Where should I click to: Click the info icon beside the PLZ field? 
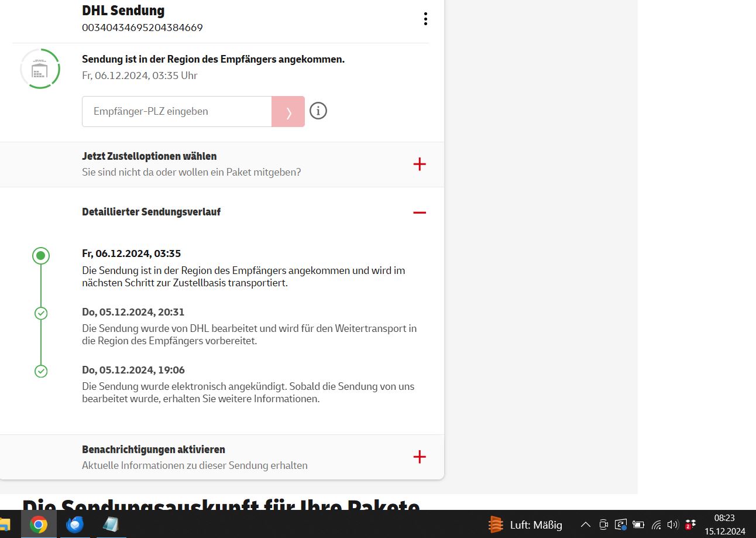pos(318,111)
